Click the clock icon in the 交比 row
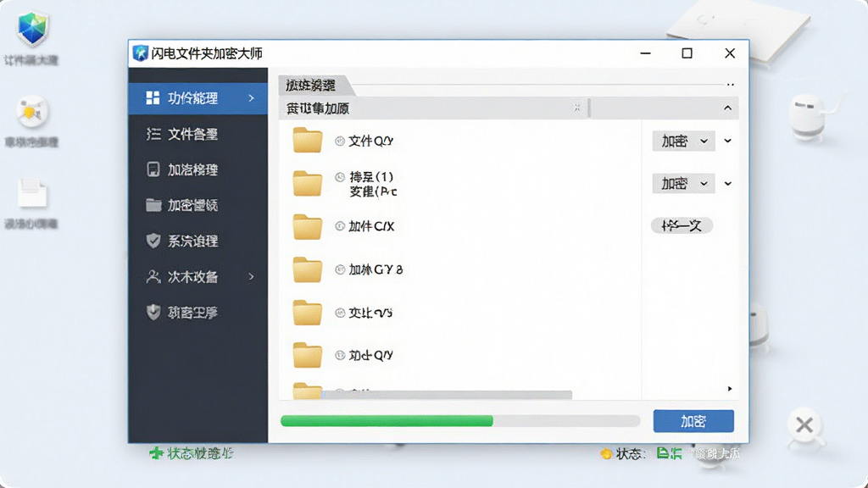Image resolution: width=868 pixels, height=488 pixels. coord(340,313)
